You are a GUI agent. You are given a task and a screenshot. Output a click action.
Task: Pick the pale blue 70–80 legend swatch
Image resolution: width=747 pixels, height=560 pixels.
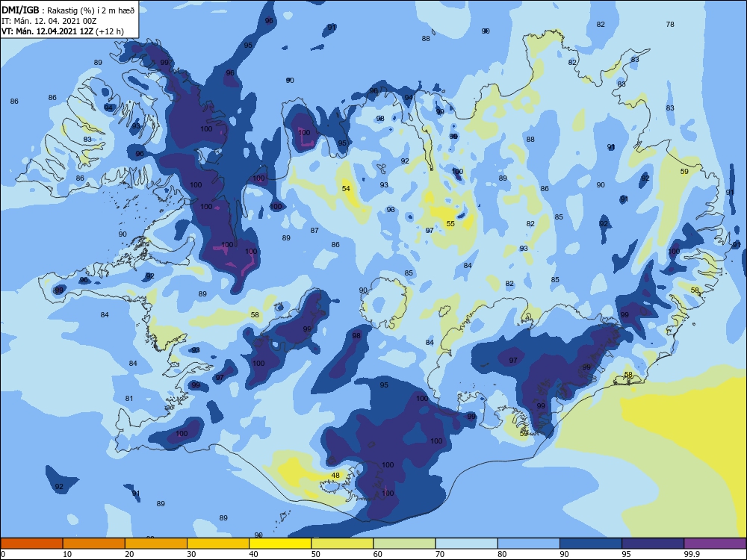[x=467, y=544]
